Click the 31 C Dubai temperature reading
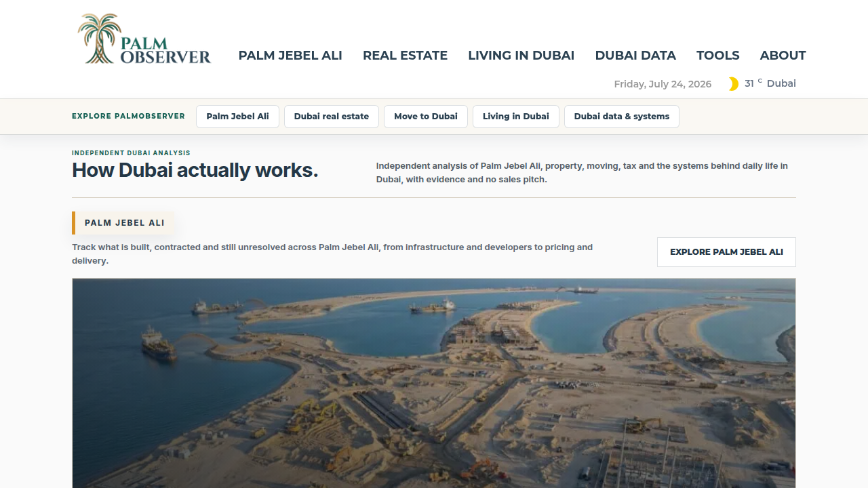Screen dimensions: 868x488 [x=770, y=83]
